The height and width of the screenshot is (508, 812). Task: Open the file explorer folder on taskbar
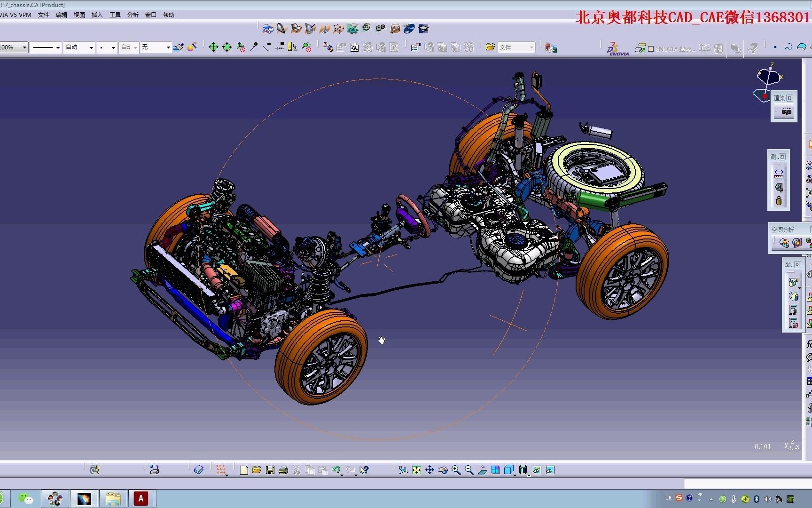113,499
